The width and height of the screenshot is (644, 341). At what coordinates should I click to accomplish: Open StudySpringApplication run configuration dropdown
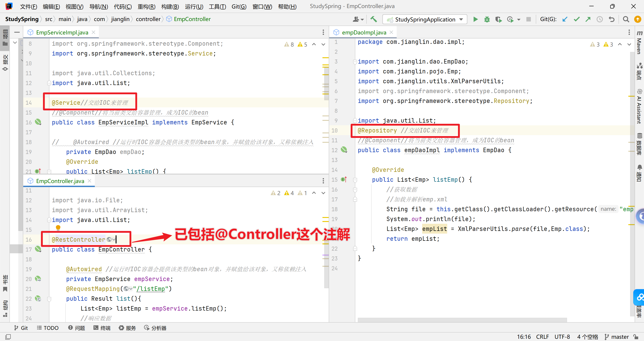461,19
